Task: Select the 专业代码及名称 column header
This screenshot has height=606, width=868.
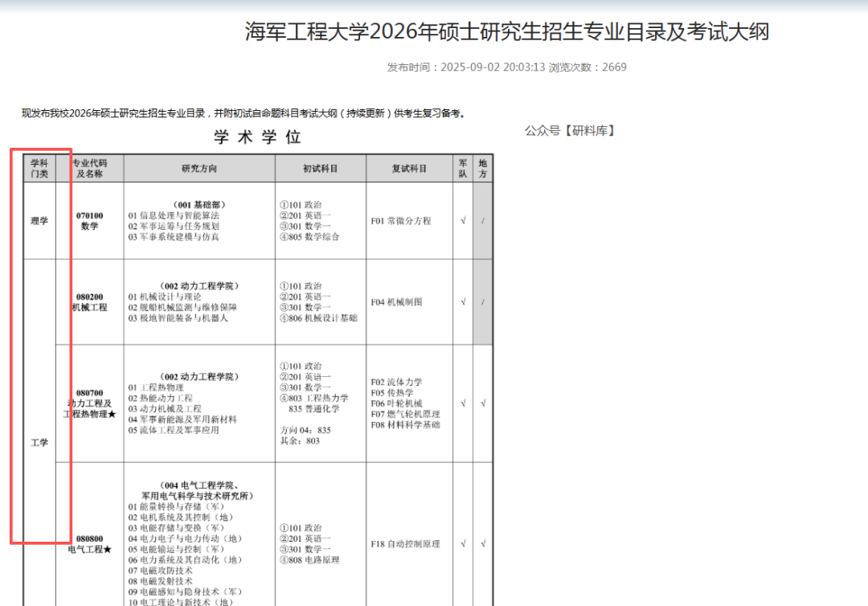Action: click(88, 168)
